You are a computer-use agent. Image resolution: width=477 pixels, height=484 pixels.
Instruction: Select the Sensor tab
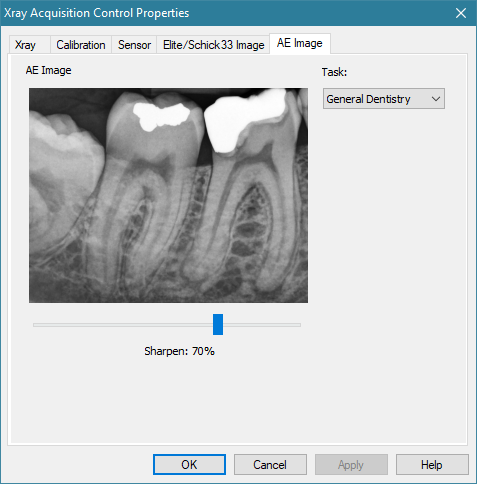[x=134, y=45]
